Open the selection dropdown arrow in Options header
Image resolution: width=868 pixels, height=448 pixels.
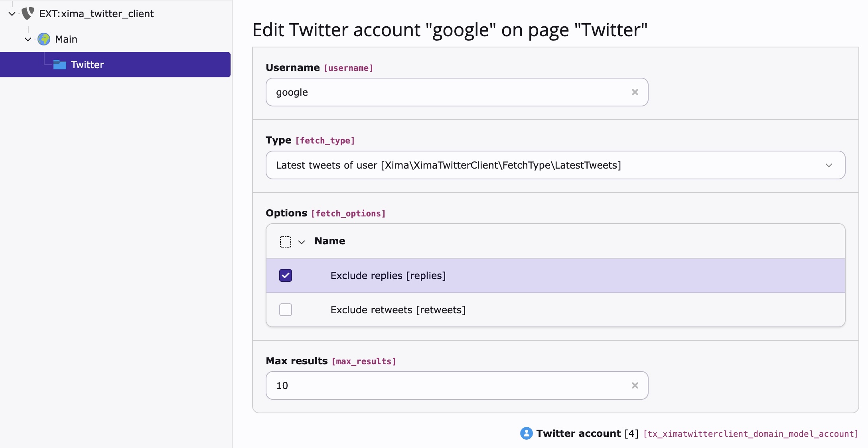pos(302,242)
